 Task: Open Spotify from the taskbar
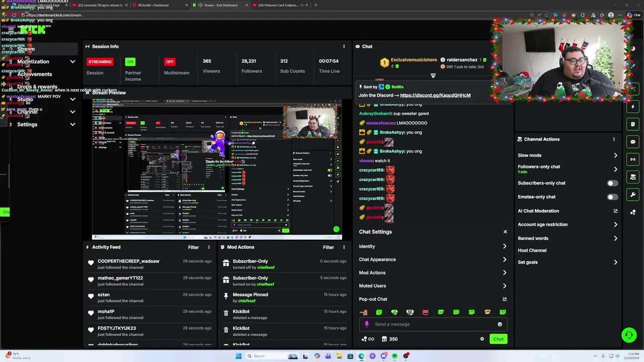coord(395,356)
